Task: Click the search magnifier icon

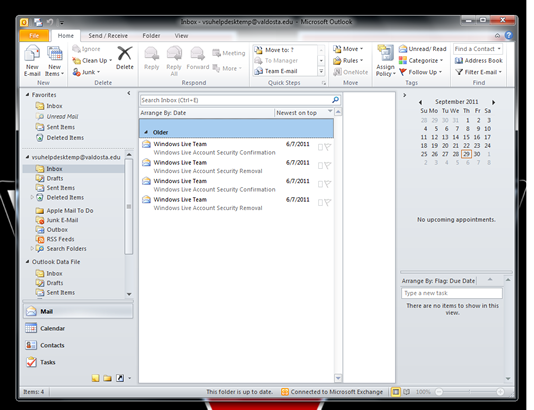Action: point(335,100)
